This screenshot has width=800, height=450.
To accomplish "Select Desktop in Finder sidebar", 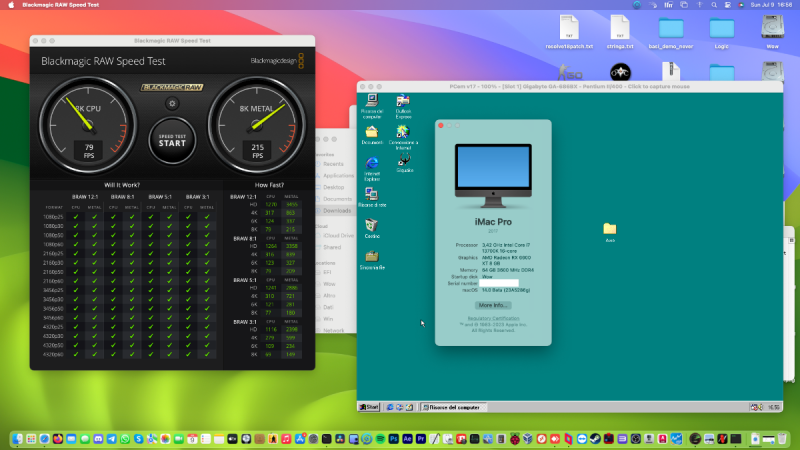I will [x=333, y=187].
